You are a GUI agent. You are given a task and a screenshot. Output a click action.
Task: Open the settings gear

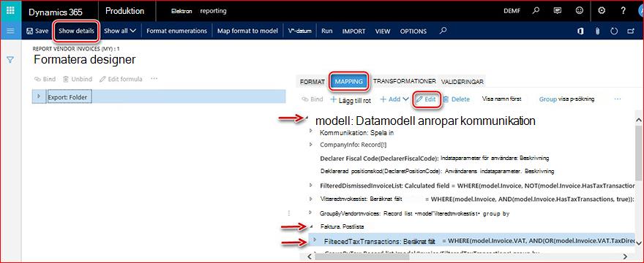(x=602, y=11)
